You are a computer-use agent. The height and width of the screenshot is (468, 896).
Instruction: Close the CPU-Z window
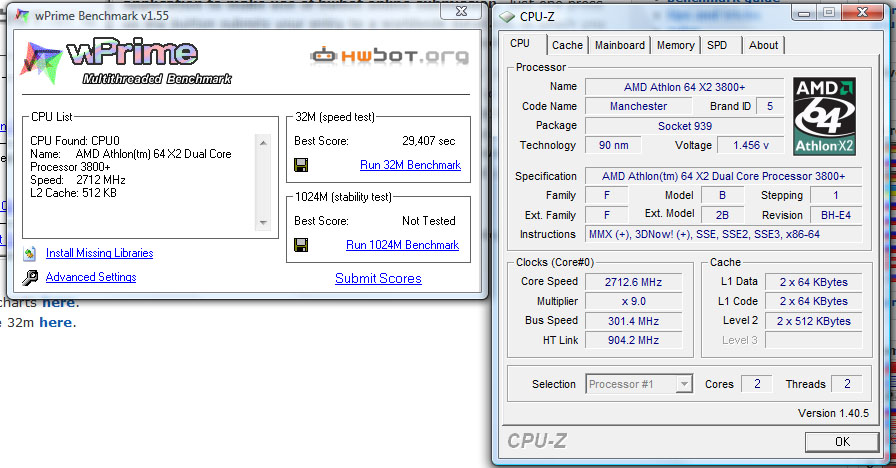coord(863,13)
